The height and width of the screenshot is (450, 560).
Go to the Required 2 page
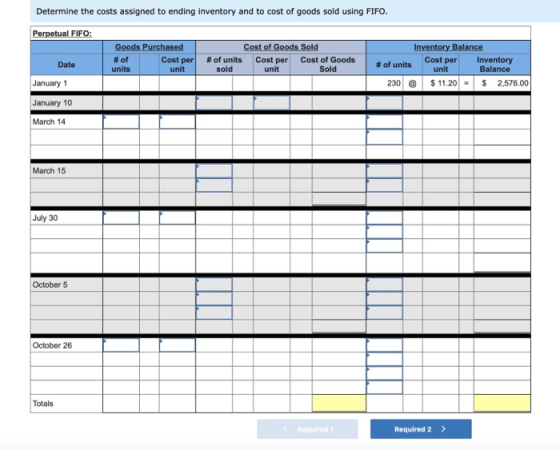(x=421, y=429)
